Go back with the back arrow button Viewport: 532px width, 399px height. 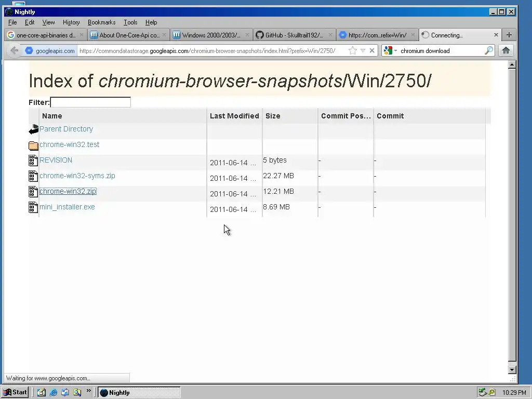click(x=14, y=51)
